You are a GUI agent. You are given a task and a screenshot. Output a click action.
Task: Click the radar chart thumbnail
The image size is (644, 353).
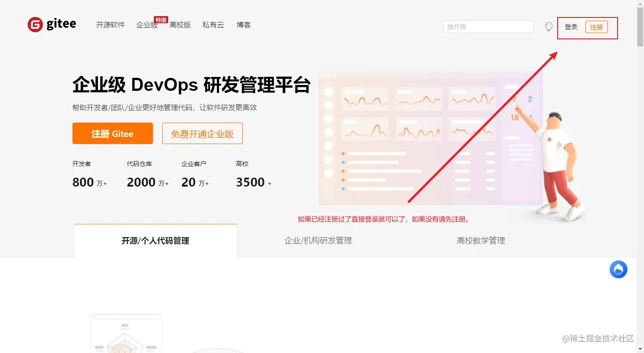(126, 333)
